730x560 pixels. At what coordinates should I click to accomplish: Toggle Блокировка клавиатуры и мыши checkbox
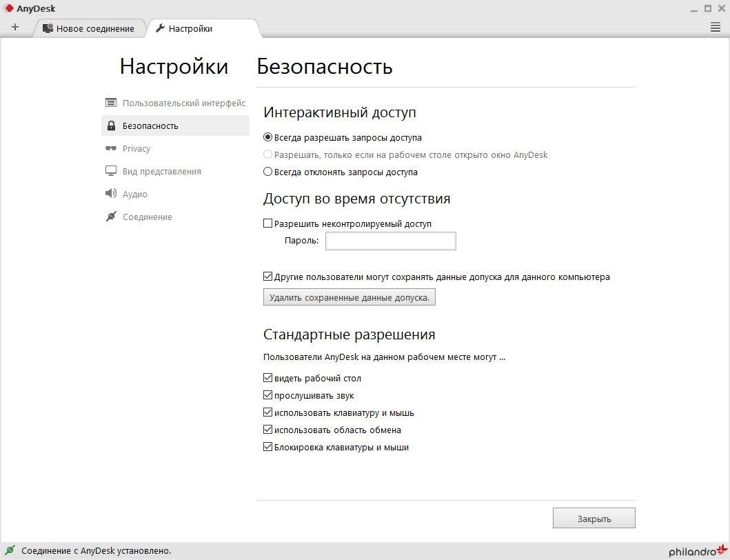tap(267, 447)
